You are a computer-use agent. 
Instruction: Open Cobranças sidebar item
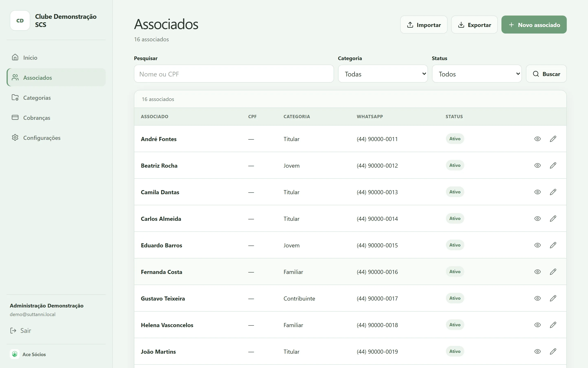[56, 118]
